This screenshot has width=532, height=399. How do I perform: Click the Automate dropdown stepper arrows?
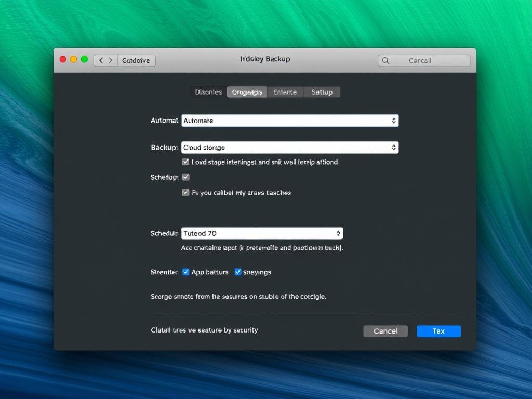[394, 121]
